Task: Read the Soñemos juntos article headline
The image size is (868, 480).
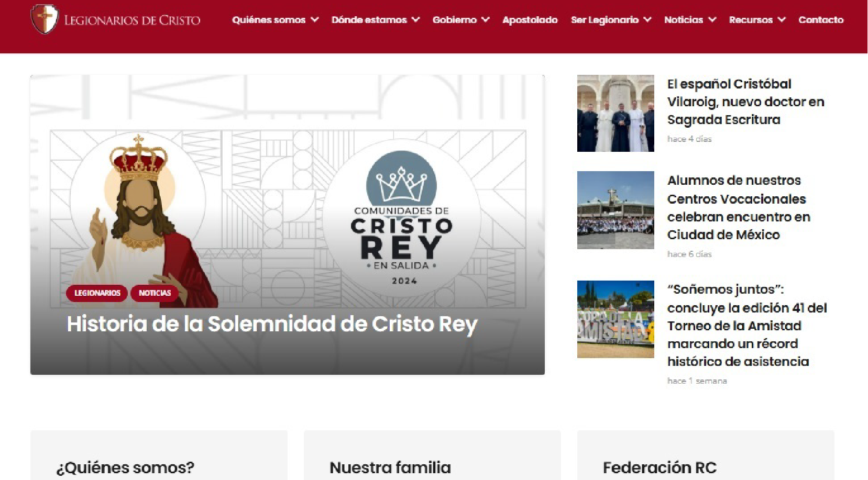Action: coord(747,326)
